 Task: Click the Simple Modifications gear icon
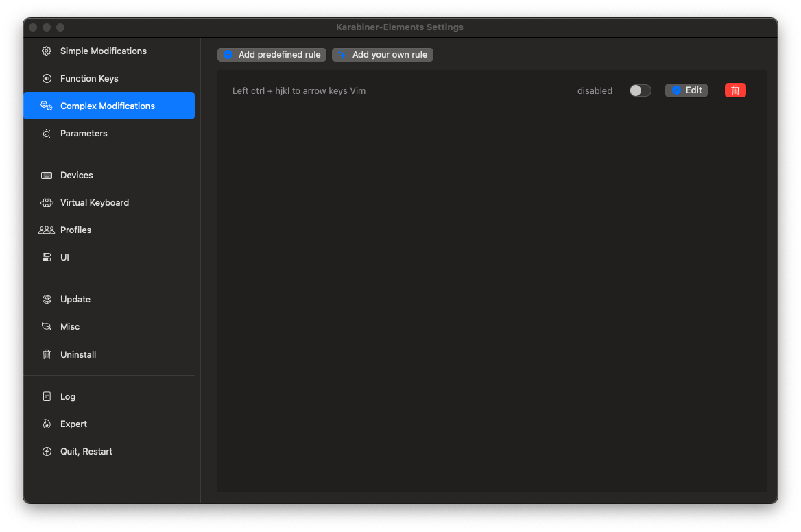[x=47, y=51]
